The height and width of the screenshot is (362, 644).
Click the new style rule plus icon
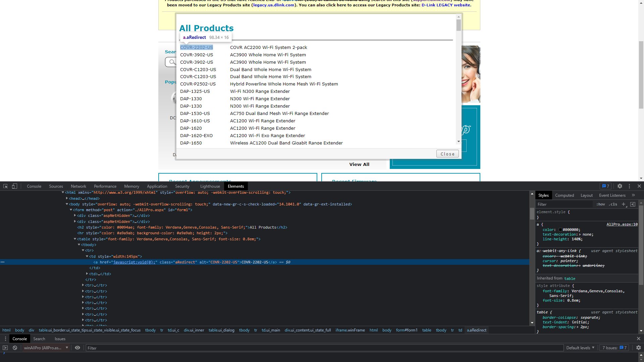(x=624, y=204)
